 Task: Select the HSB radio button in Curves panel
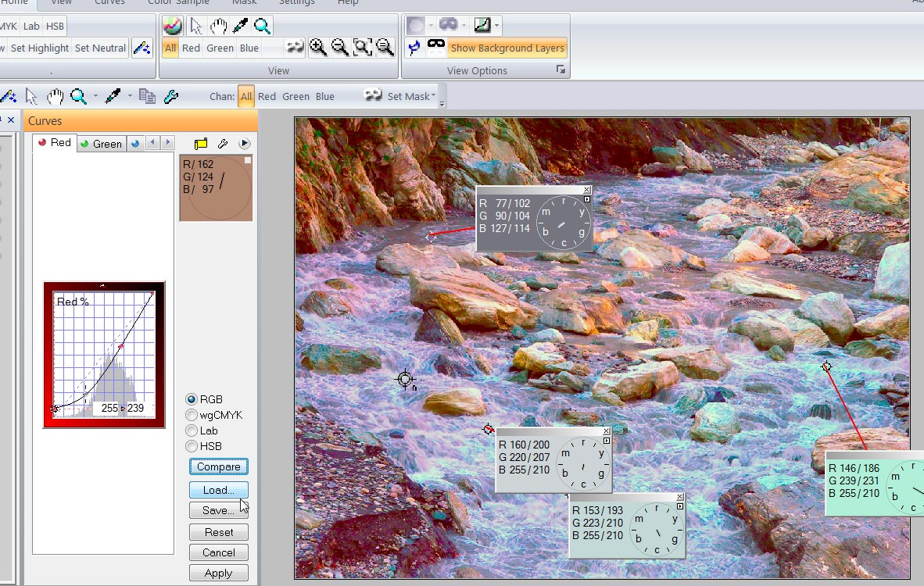pyautogui.click(x=192, y=446)
